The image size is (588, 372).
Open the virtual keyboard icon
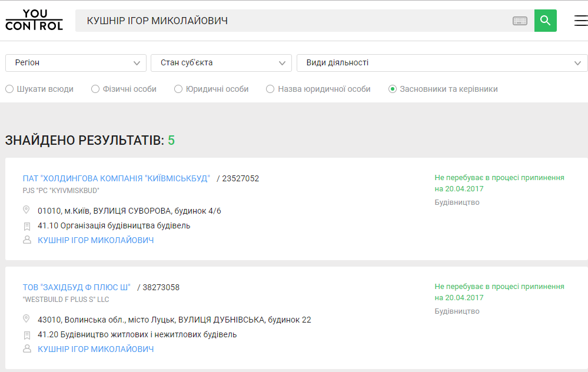[x=520, y=21]
